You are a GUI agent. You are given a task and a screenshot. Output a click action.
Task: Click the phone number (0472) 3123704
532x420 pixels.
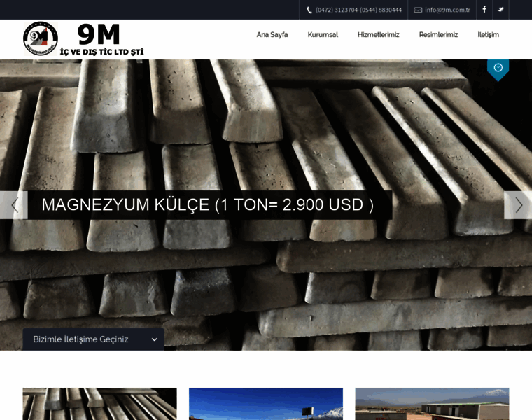point(337,10)
